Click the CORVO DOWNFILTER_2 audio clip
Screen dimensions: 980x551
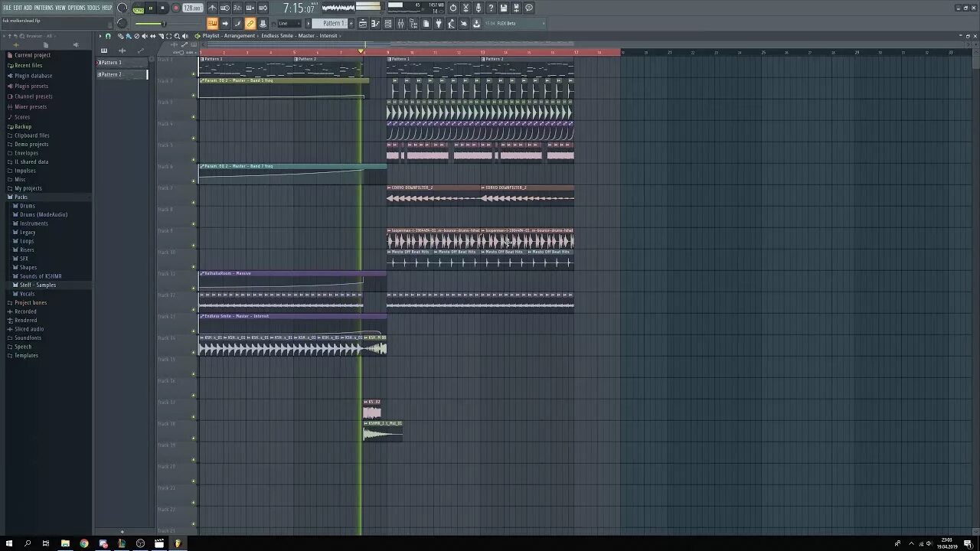[x=433, y=194]
